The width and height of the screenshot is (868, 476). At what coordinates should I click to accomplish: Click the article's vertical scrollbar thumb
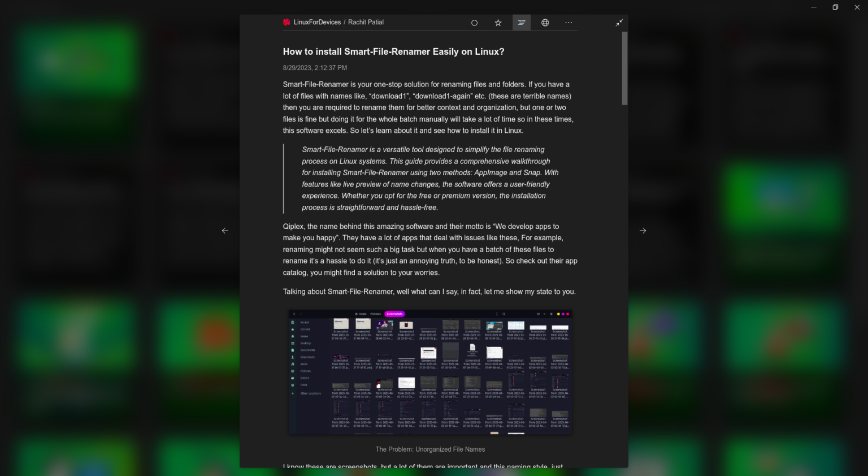(624, 68)
